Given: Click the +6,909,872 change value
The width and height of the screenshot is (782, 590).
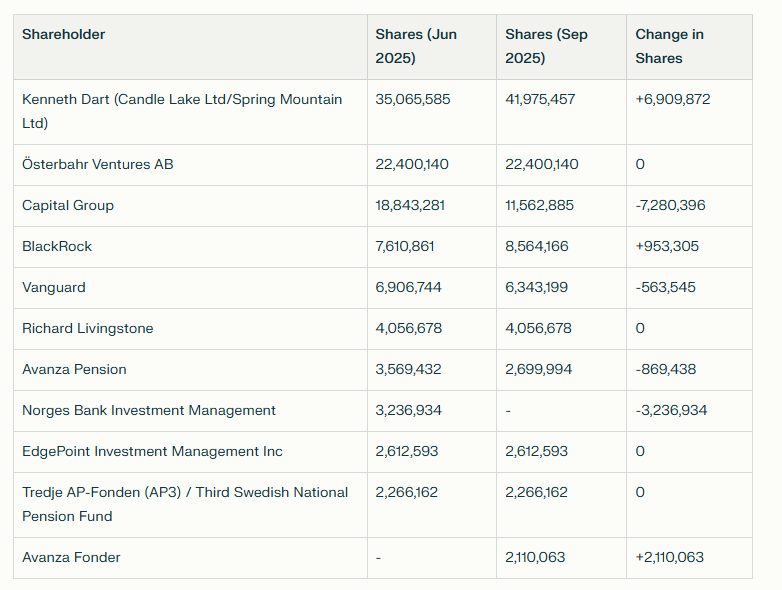Looking at the screenshot, I should pyautogui.click(x=673, y=99).
